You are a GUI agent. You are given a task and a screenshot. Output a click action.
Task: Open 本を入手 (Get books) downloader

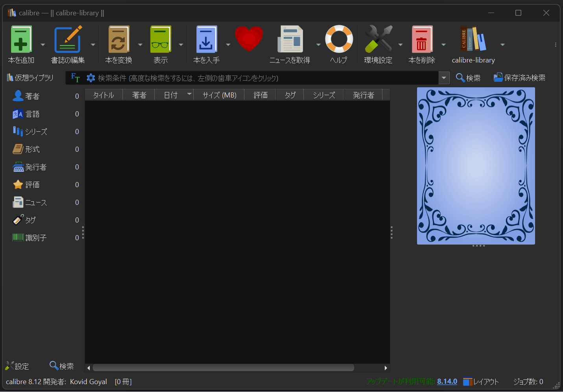(207, 39)
